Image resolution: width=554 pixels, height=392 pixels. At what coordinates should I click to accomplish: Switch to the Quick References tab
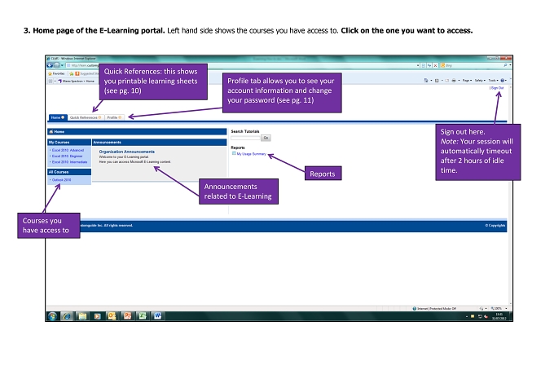tap(86, 117)
